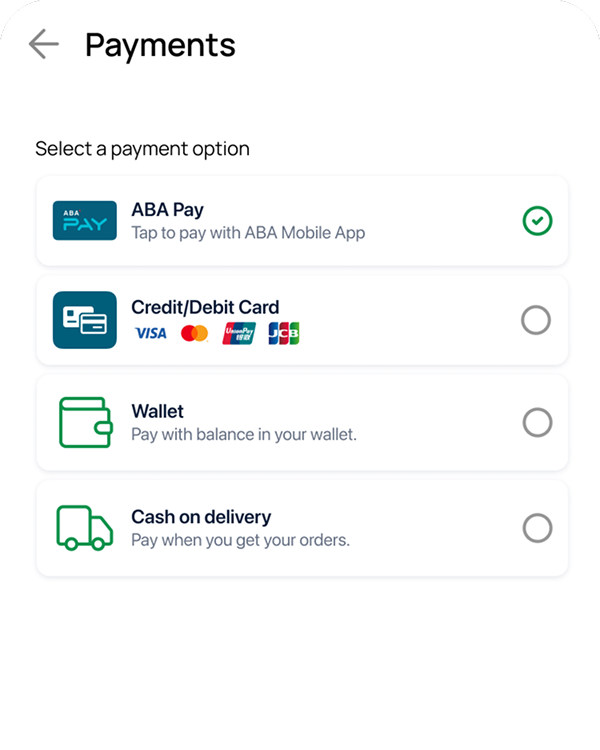
Task: Click the Mastercard logo
Action: 194,333
